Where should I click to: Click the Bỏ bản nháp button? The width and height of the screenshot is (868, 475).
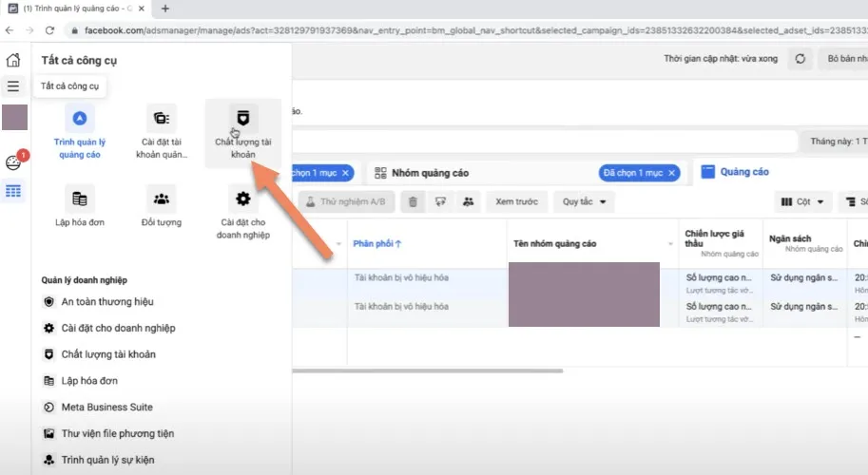(x=842, y=59)
